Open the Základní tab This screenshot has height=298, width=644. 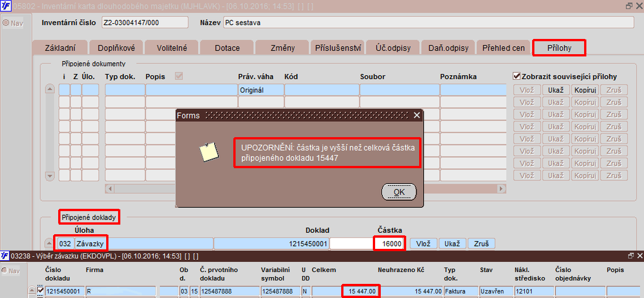pos(59,48)
